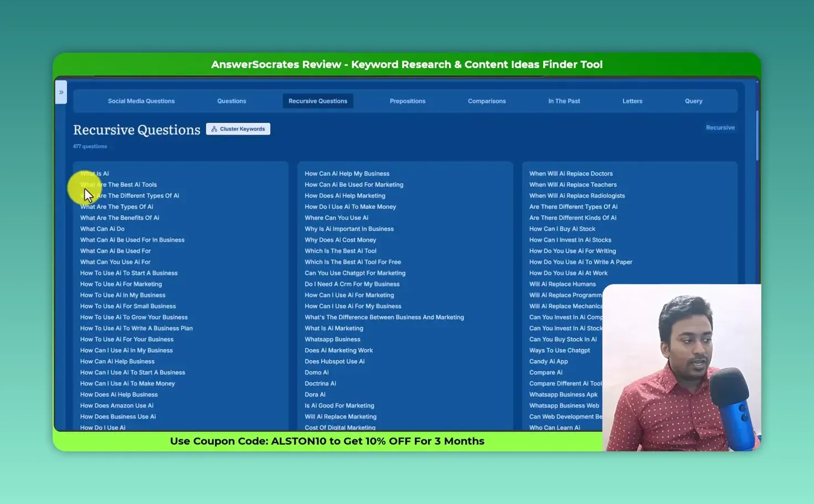Select 'How Can Ai Help My Business'
This screenshot has height=504, width=814.
click(347, 174)
